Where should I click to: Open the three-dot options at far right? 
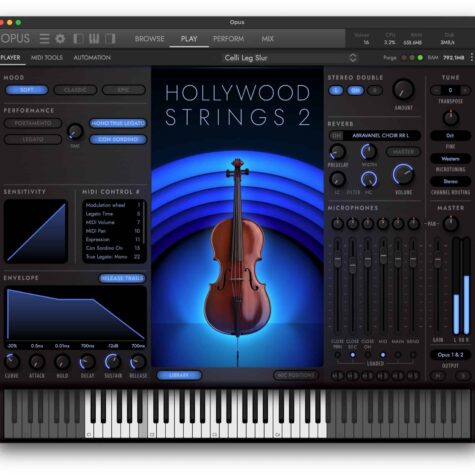(472, 57)
